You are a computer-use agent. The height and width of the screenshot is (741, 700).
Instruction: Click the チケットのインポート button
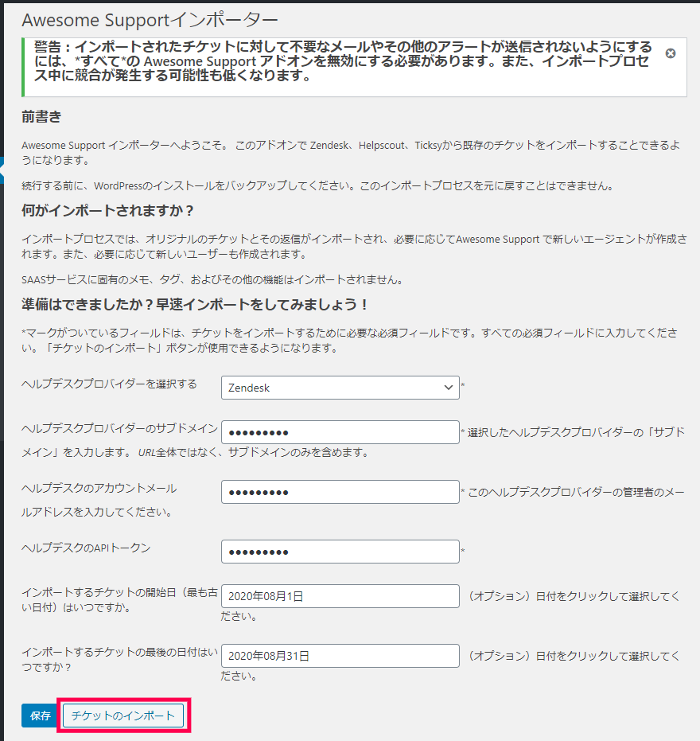click(123, 716)
